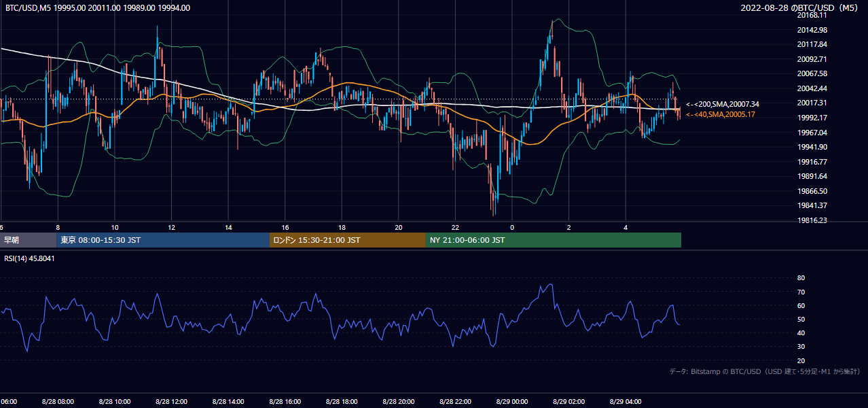
Task: Click RSI scale value 70
Action: click(x=801, y=292)
